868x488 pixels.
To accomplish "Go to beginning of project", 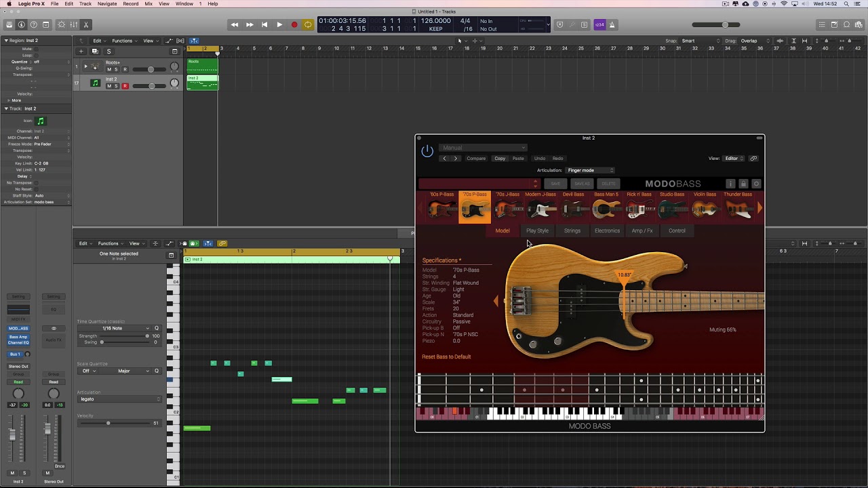I will point(264,25).
